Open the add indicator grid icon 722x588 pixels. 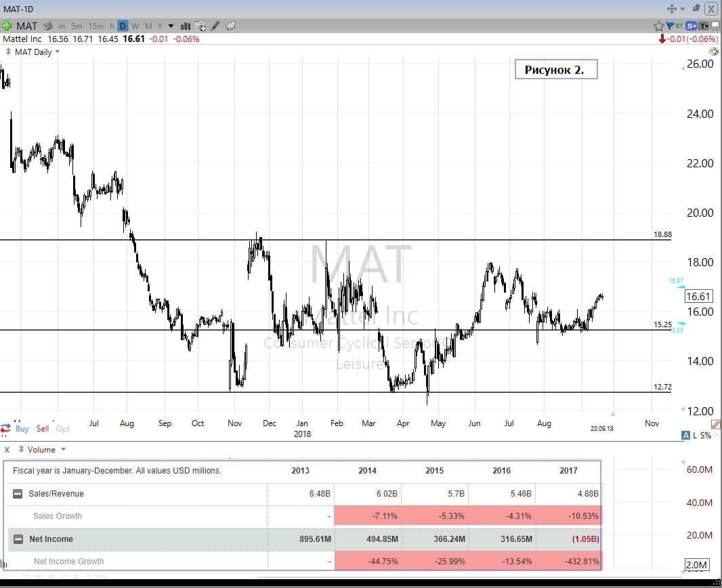200,26
